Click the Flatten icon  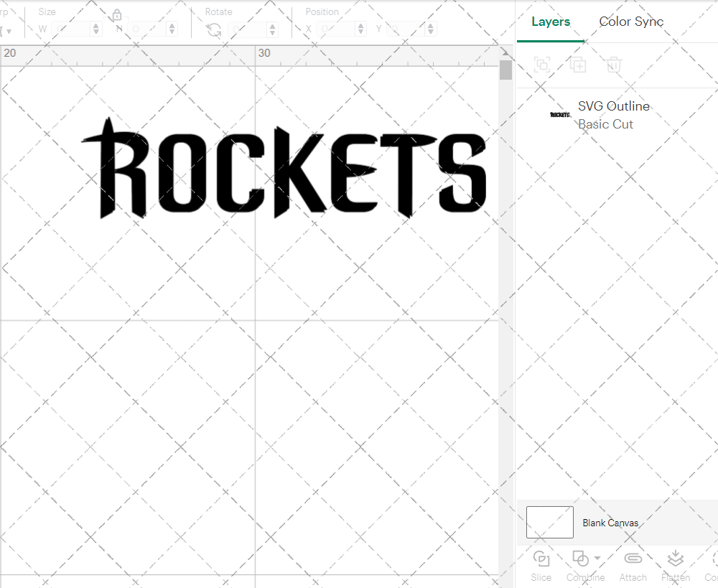click(x=675, y=559)
